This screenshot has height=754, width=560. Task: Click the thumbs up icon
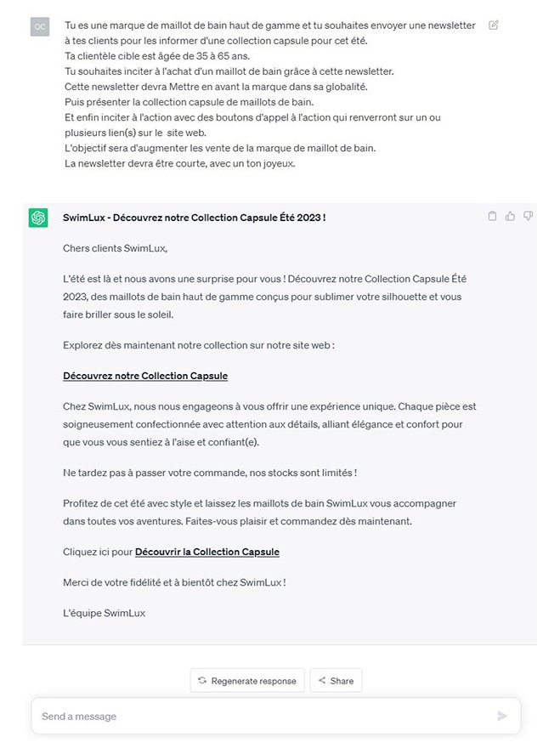tap(510, 216)
